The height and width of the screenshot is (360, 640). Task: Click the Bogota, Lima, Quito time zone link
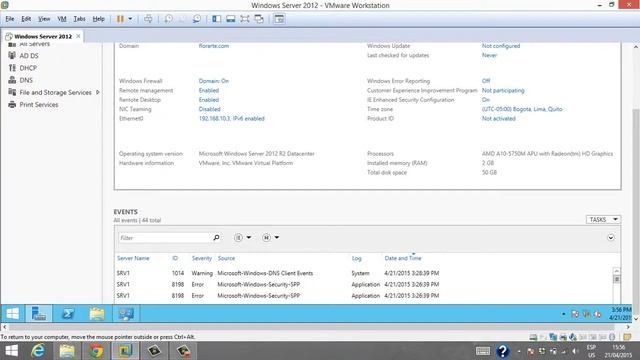[x=522, y=109]
